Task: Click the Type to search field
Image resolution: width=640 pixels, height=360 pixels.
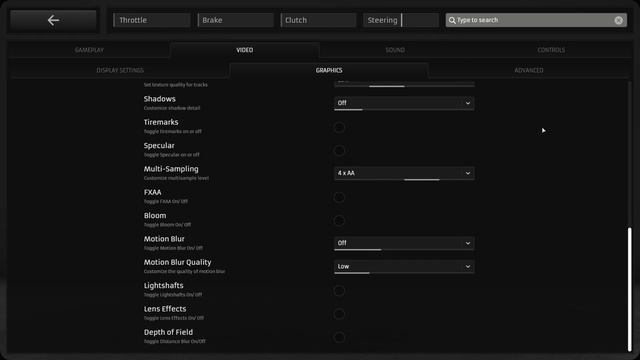Action: [x=536, y=20]
